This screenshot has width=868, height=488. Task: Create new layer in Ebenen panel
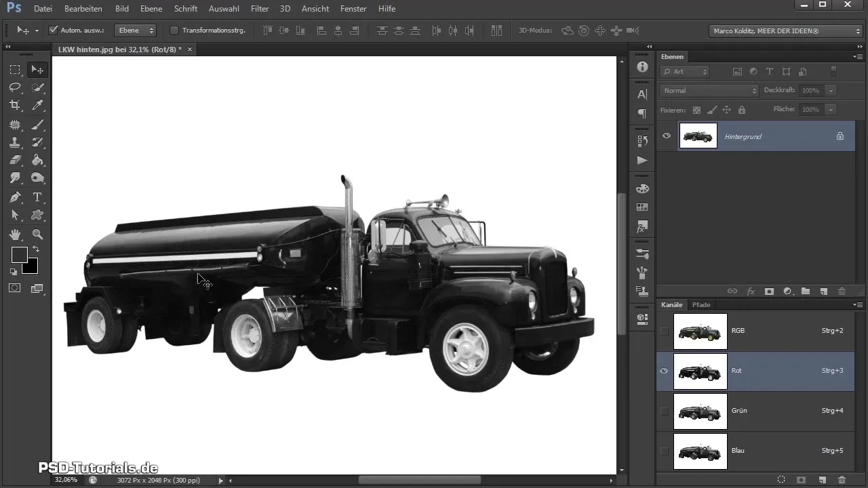coord(823,291)
